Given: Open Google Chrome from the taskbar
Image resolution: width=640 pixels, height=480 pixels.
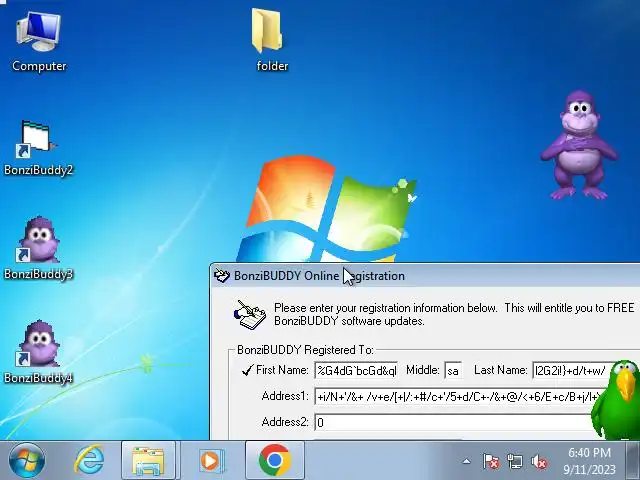Looking at the screenshot, I should 275,460.
